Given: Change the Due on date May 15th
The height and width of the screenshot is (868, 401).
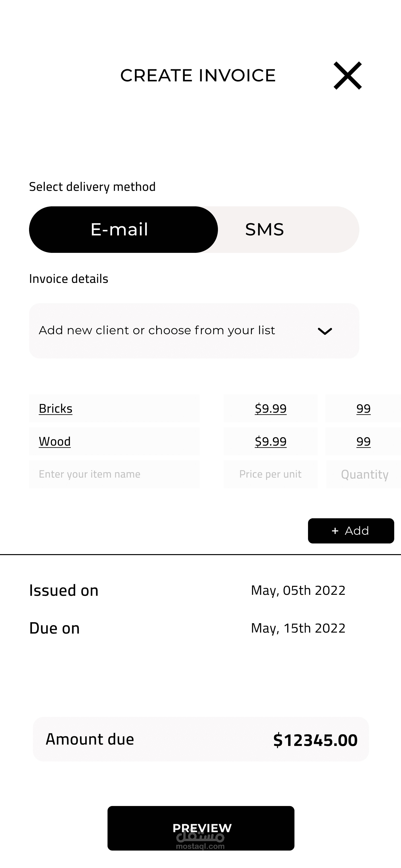Looking at the screenshot, I should tap(298, 628).
